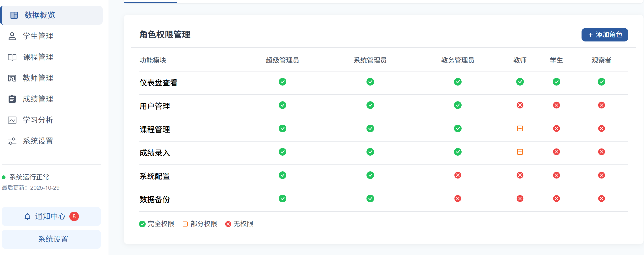Click the green 完全权限 legend icon
The image size is (644, 255).
coord(143,224)
